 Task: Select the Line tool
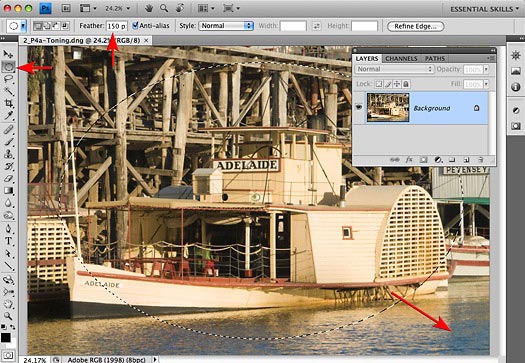coord(8,266)
